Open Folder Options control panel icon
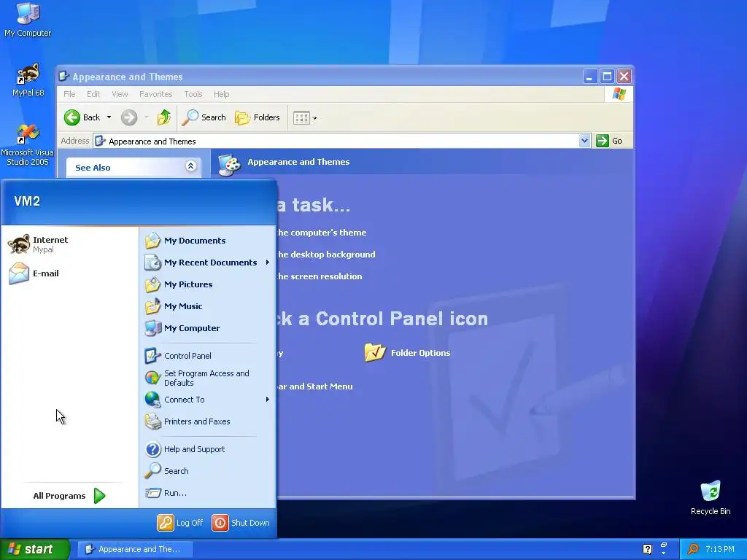The height and width of the screenshot is (560, 747). coord(408,353)
